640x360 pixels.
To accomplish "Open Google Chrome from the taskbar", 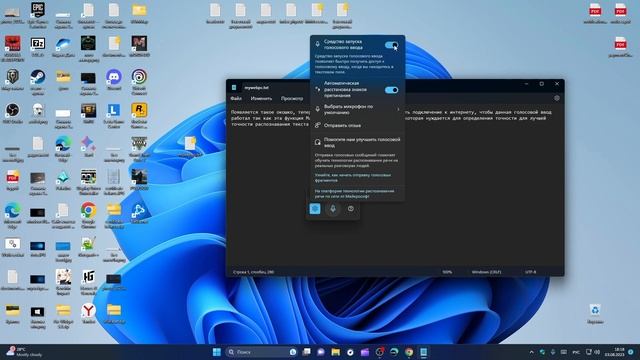I will click(409, 352).
